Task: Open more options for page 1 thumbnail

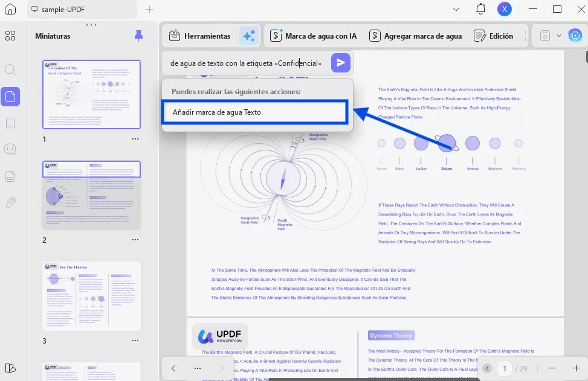Action: coord(135,139)
